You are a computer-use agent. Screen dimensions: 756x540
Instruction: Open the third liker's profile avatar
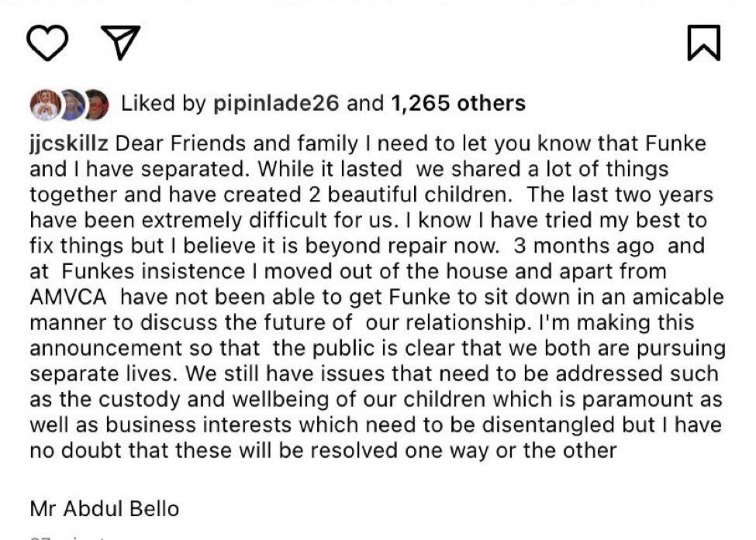pos(98,105)
